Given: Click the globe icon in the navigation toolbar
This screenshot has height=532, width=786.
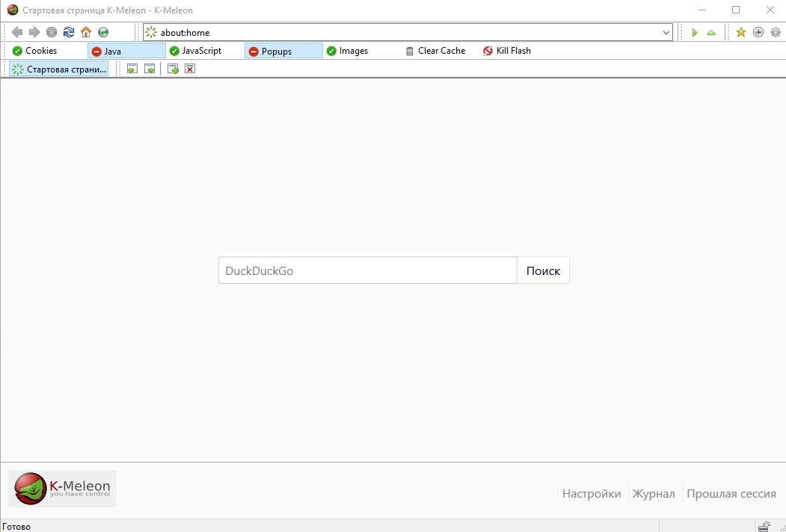Looking at the screenshot, I should pos(103,33).
